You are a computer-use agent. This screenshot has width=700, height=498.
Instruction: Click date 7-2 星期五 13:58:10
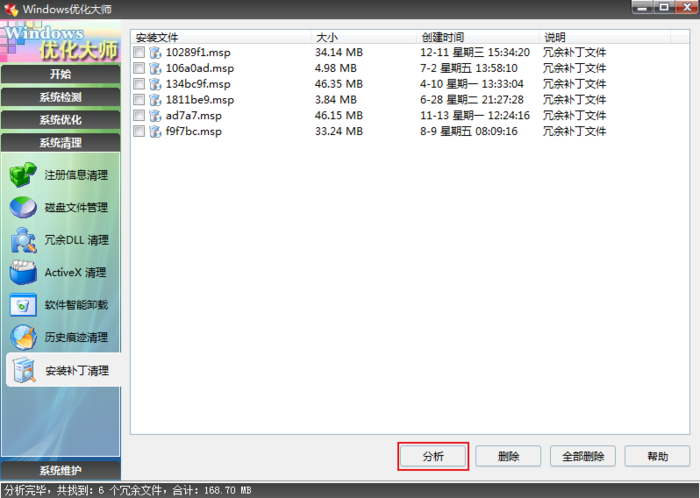point(469,68)
